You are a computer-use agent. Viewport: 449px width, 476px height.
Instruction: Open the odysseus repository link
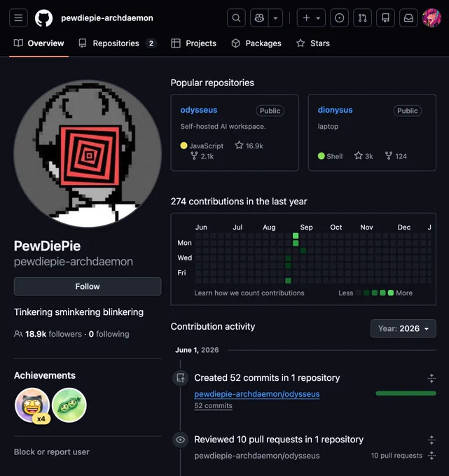199,110
